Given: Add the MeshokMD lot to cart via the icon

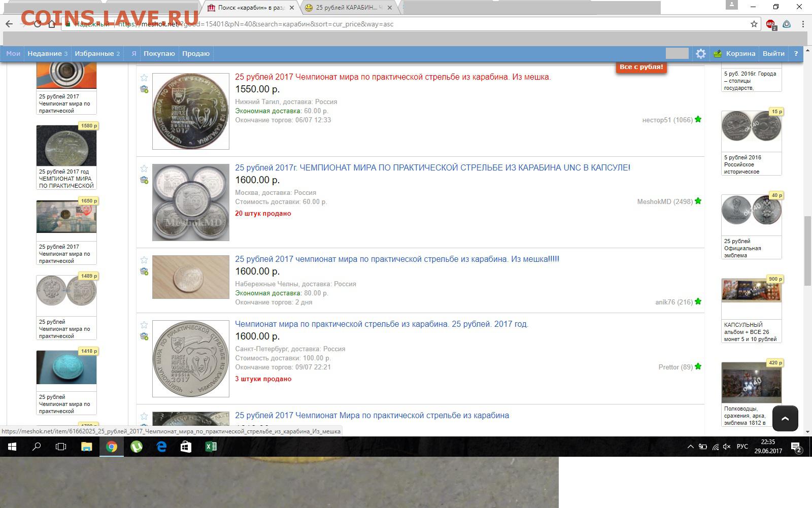Looking at the screenshot, I should (x=144, y=180).
